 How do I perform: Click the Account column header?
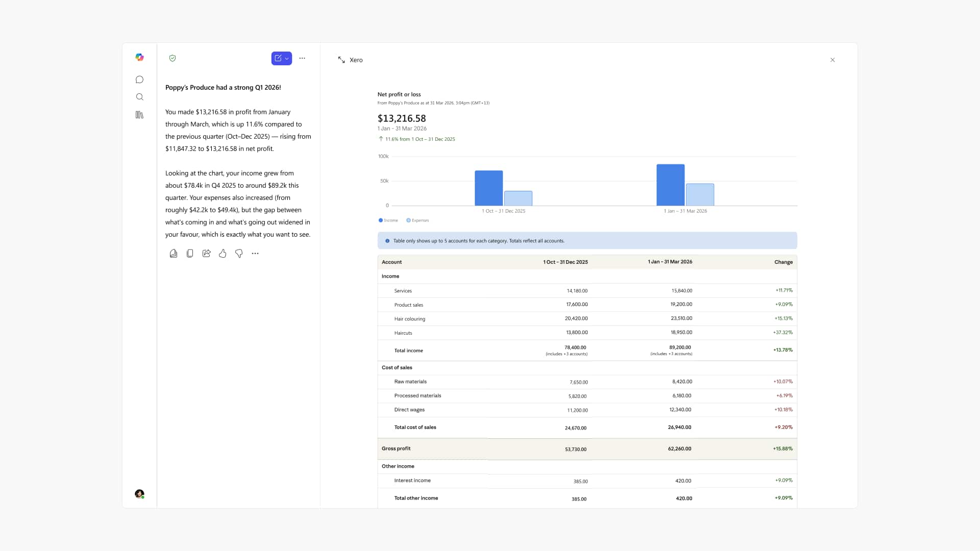tap(391, 262)
